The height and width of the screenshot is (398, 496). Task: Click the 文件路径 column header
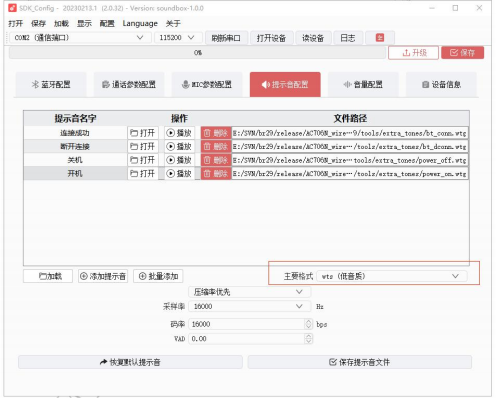pos(350,118)
